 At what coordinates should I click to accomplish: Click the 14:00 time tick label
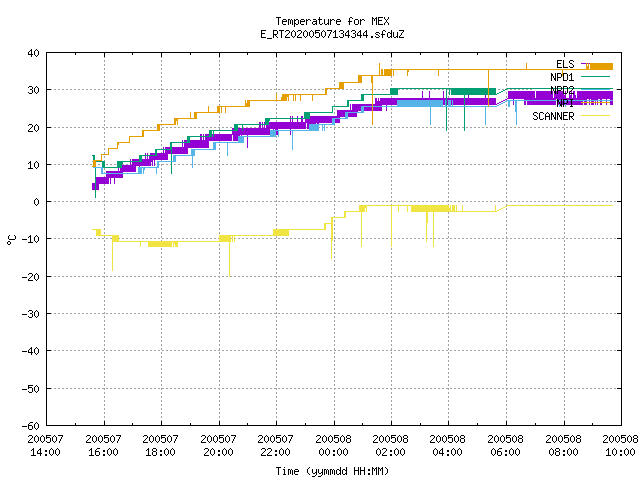46,452
